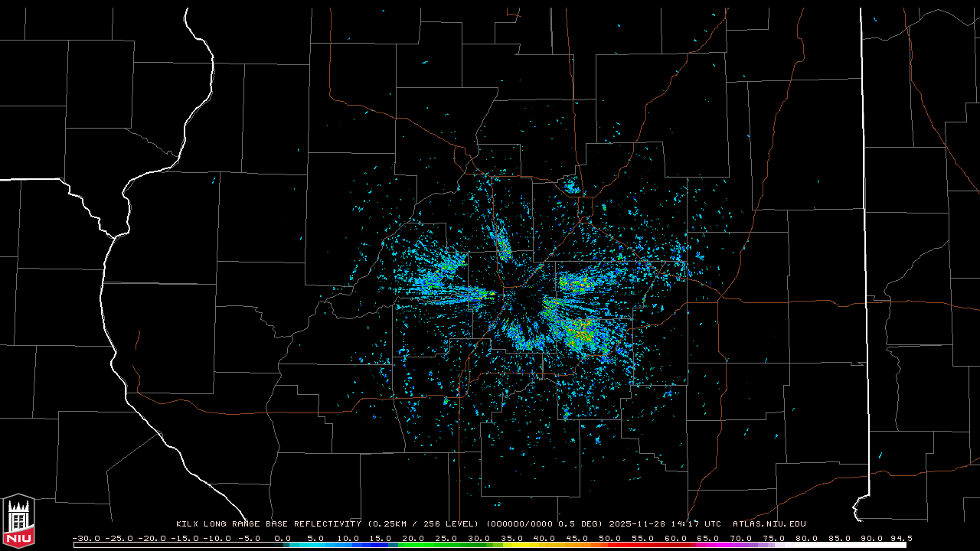Click the cyan segment of the color scale
980x551 pixels.
(322, 545)
